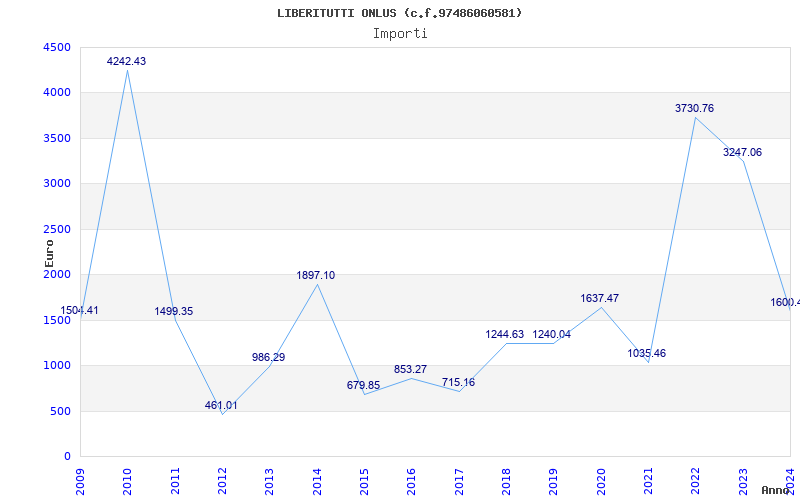The height and width of the screenshot is (500, 800).
Task: Click the 1499.35 value label
Action: coord(174,311)
